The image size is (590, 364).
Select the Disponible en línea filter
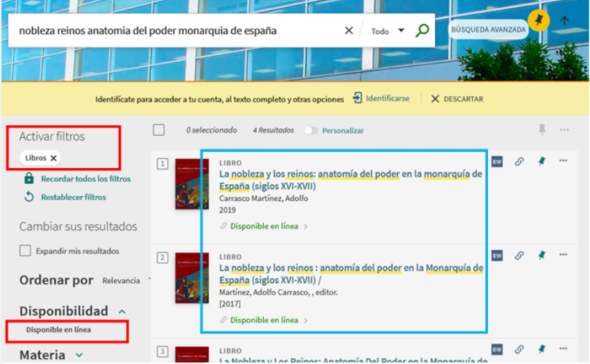pyautogui.click(x=59, y=330)
